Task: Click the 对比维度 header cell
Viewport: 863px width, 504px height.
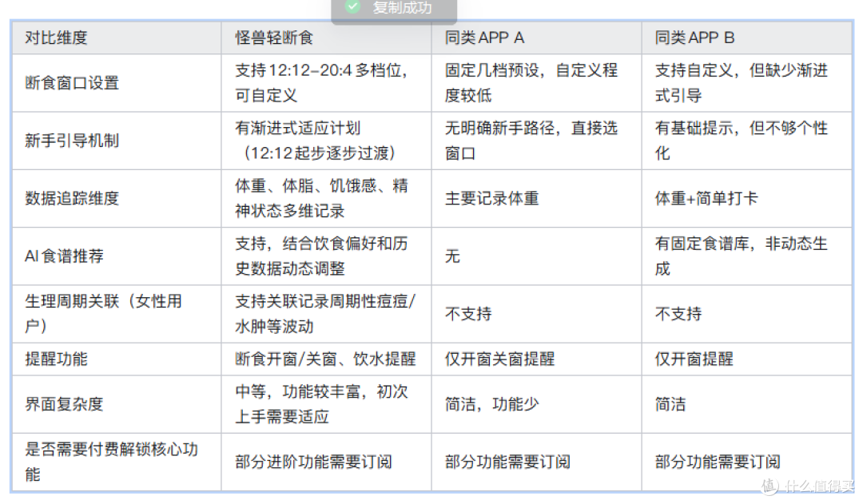Action: click(117, 38)
